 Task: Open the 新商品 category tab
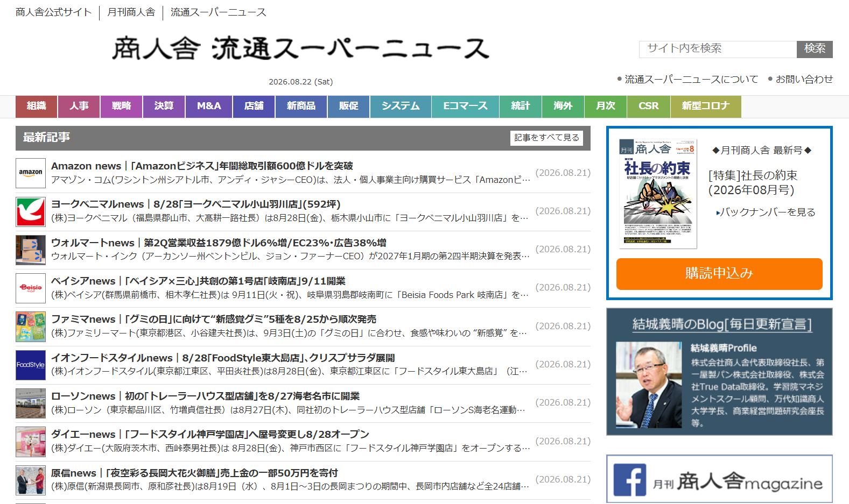click(301, 107)
